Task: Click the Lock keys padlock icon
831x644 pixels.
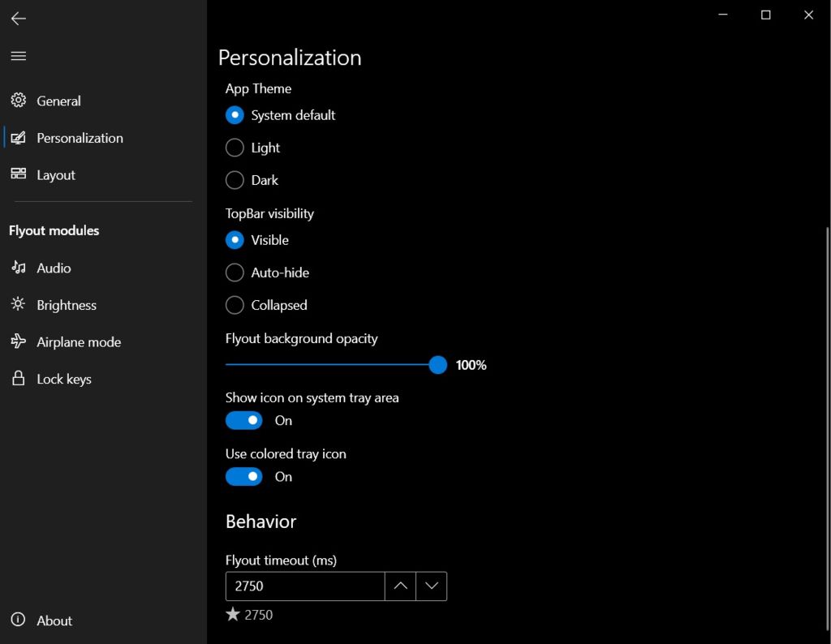Action: [18, 379]
